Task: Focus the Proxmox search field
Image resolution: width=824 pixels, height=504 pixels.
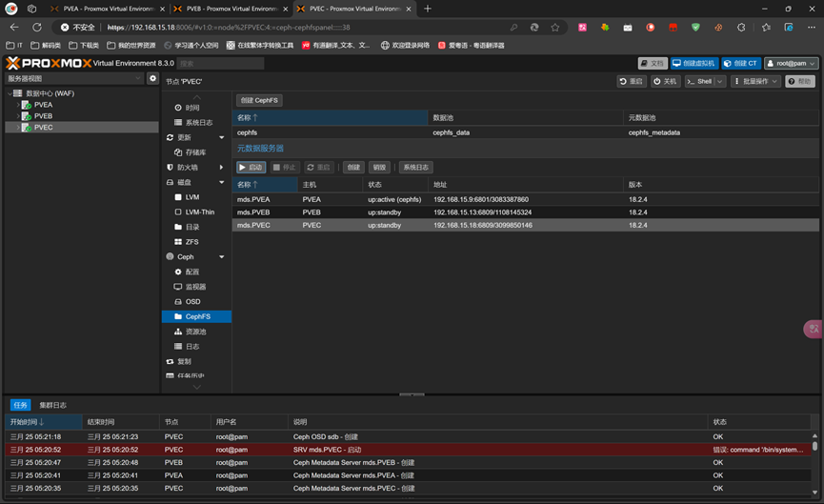Action: click(220, 63)
